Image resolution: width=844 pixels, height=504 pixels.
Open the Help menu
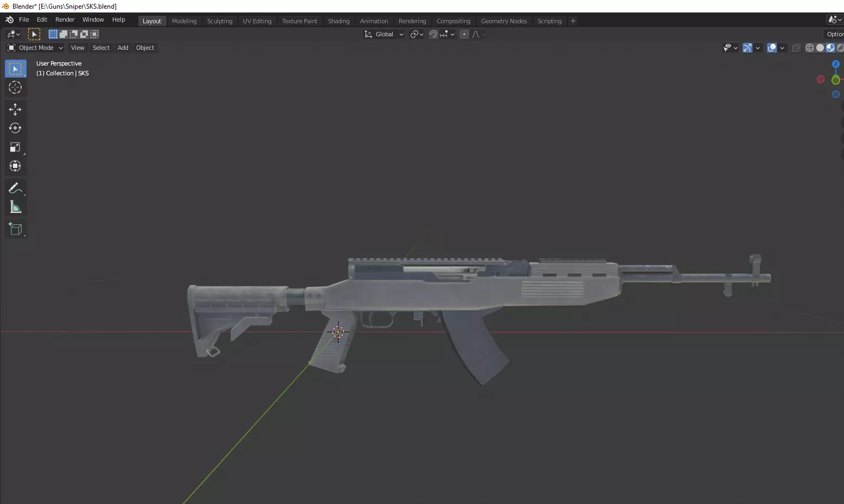pyautogui.click(x=118, y=20)
